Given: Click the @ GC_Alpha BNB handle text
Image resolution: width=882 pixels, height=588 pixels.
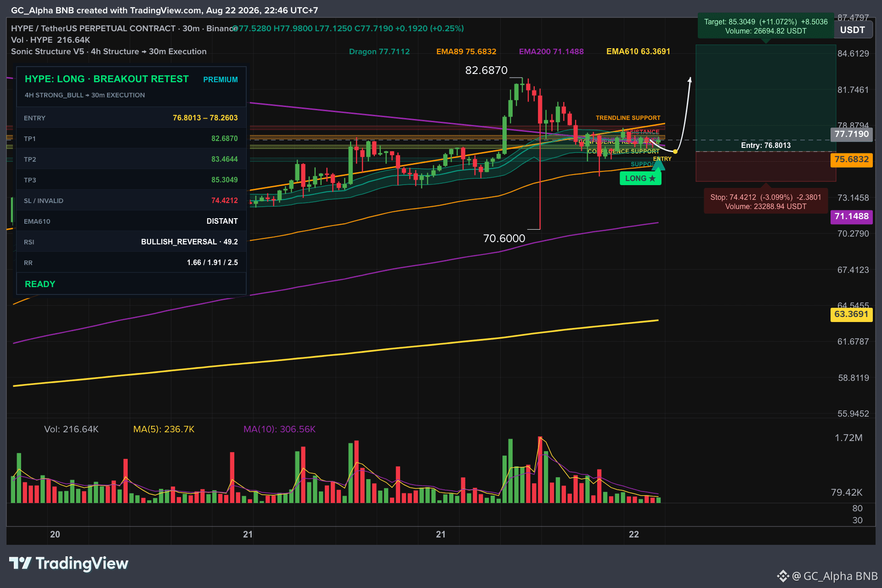Looking at the screenshot, I should click(835, 576).
